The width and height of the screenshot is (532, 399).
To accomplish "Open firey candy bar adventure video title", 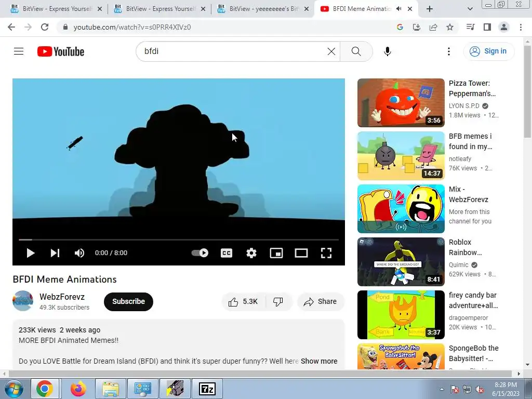I will click(x=473, y=300).
